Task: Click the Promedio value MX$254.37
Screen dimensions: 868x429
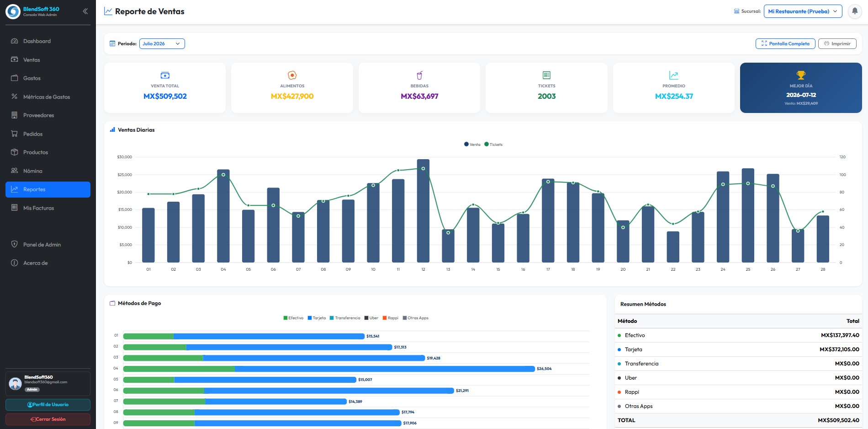Action: click(x=674, y=96)
